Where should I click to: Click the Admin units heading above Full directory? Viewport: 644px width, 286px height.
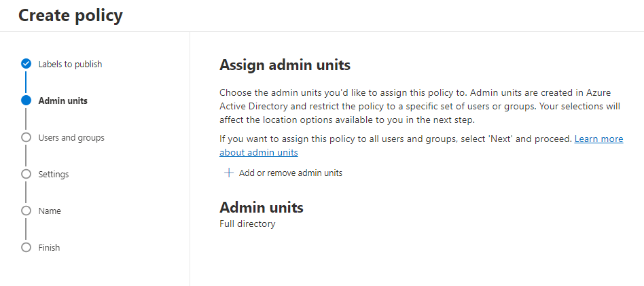pyautogui.click(x=261, y=207)
